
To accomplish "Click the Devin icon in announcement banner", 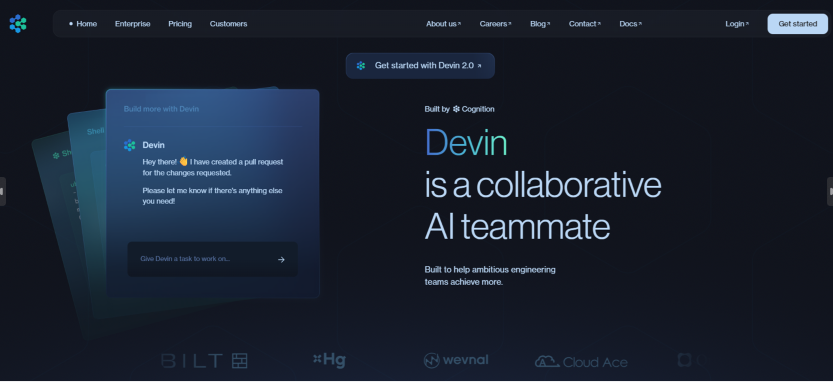I will [361, 66].
